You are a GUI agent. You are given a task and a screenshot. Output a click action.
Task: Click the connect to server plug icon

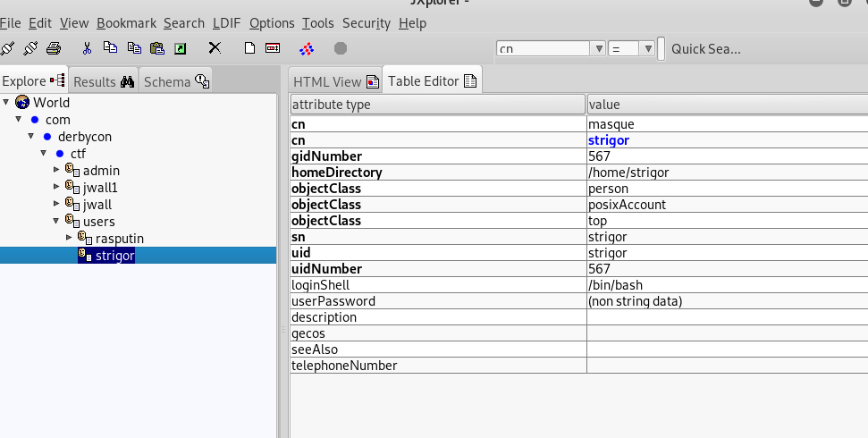pyautogui.click(x=8, y=48)
